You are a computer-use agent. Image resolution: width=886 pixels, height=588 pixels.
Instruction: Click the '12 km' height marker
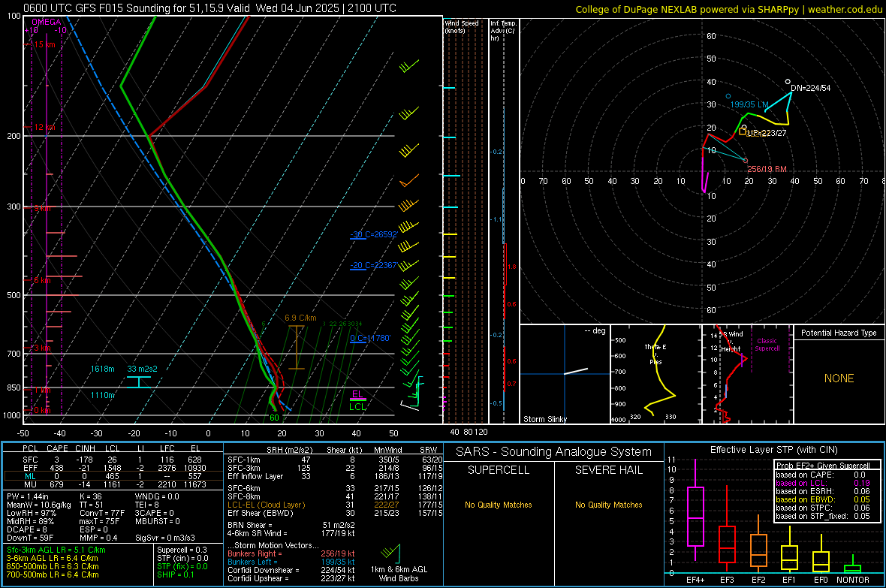pos(44,127)
